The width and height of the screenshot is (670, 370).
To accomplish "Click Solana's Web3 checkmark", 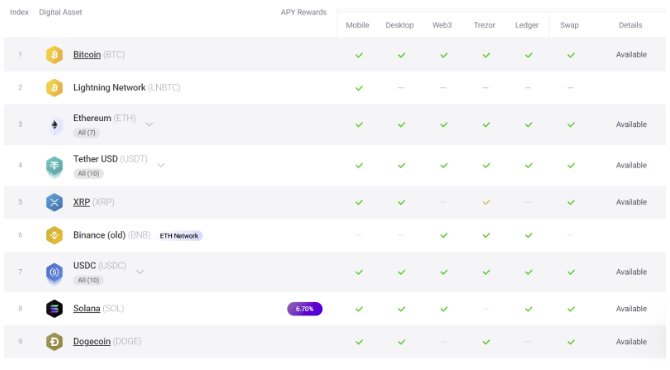I will pos(444,309).
